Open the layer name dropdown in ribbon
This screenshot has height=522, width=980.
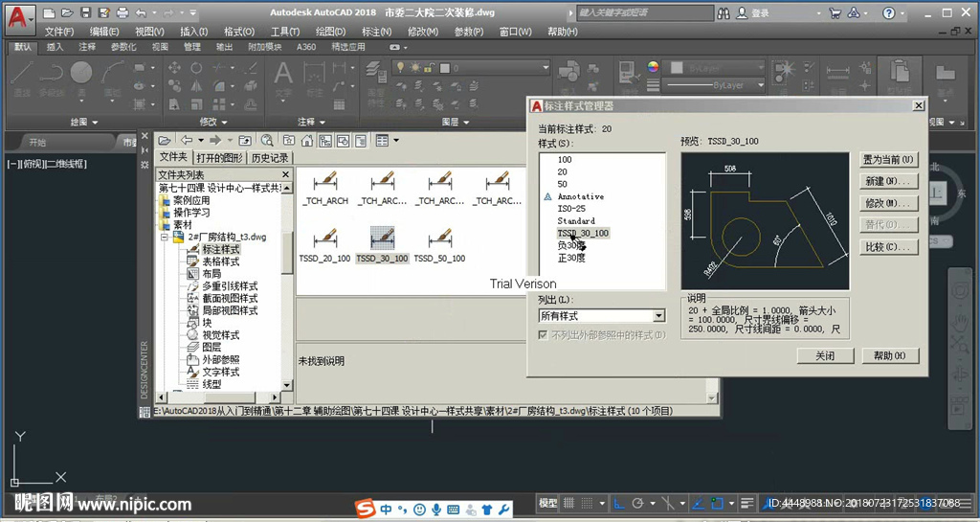pos(545,67)
